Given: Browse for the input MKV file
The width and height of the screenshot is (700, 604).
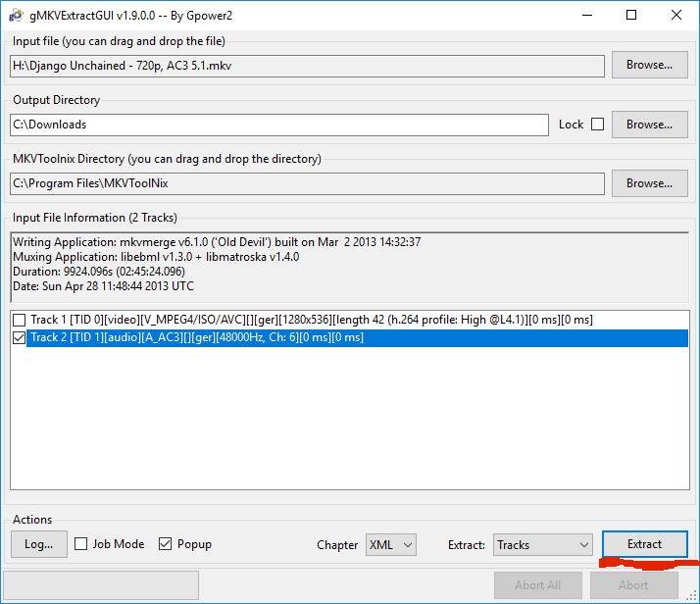Looking at the screenshot, I should (650, 65).
